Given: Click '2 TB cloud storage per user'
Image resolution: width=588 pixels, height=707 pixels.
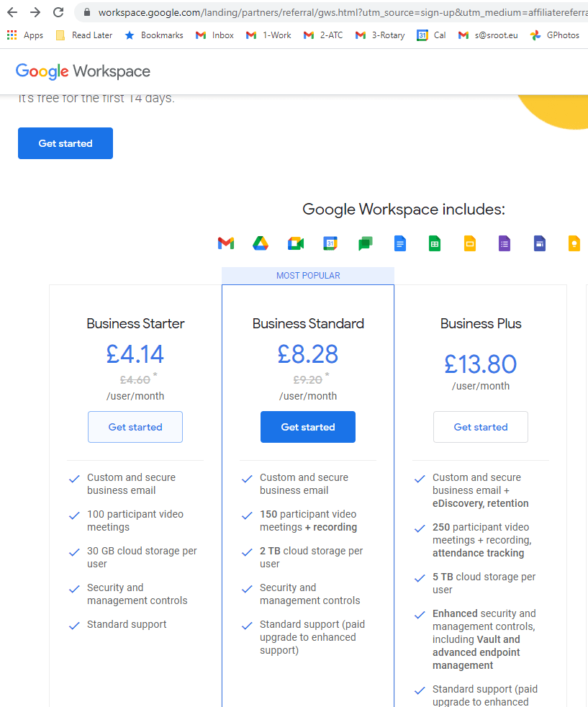Looking at the screenshot, I should pyautogui.click(x=312, y=557).
